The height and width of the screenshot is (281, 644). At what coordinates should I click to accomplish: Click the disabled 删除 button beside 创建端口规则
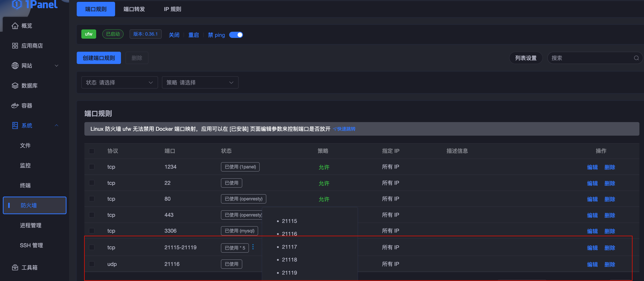(137, 58)
